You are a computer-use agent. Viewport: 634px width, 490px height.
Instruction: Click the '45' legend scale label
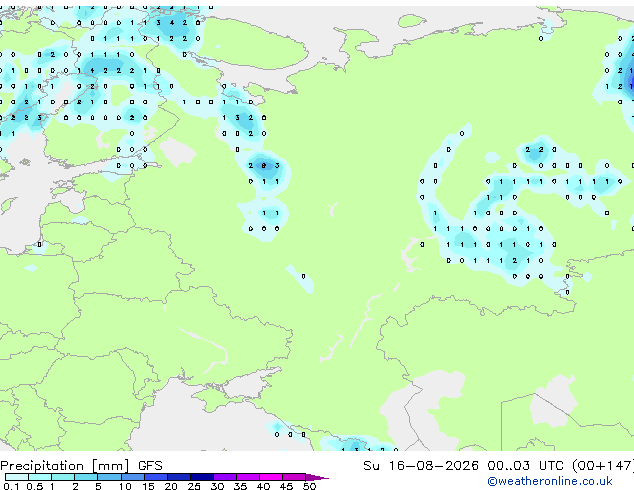pyautogui.click(x=286, y=486)
